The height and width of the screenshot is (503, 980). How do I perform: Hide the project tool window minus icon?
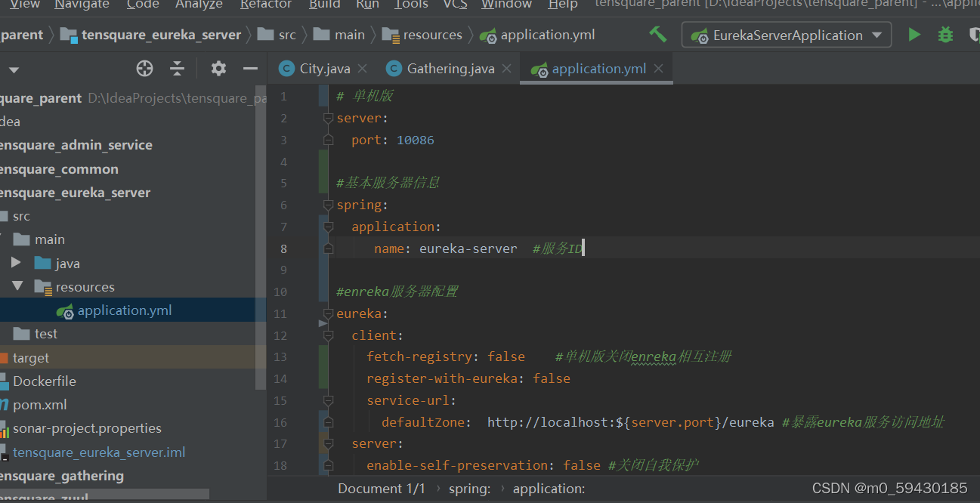250,69
